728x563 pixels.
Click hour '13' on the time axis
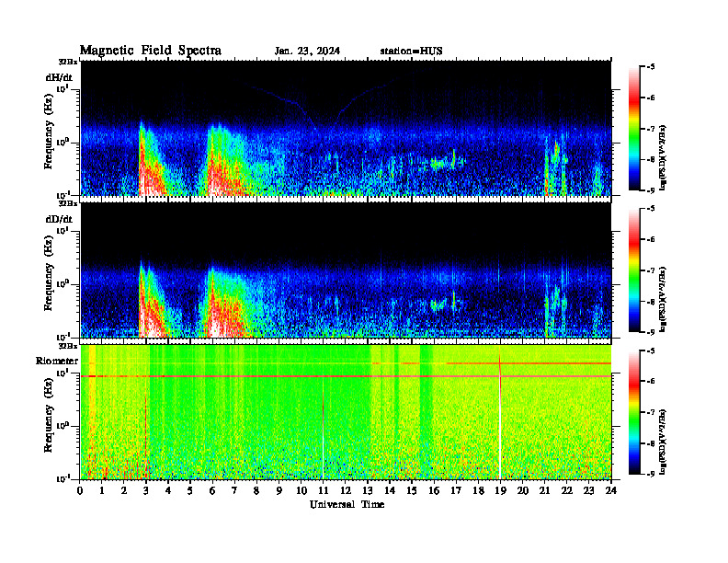pos(369,490)
